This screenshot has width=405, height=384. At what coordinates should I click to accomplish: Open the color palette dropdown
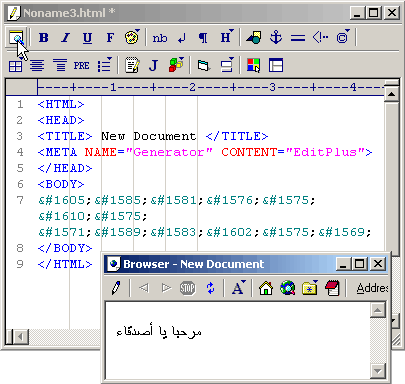pyautogui.click(x=132, y=37)
